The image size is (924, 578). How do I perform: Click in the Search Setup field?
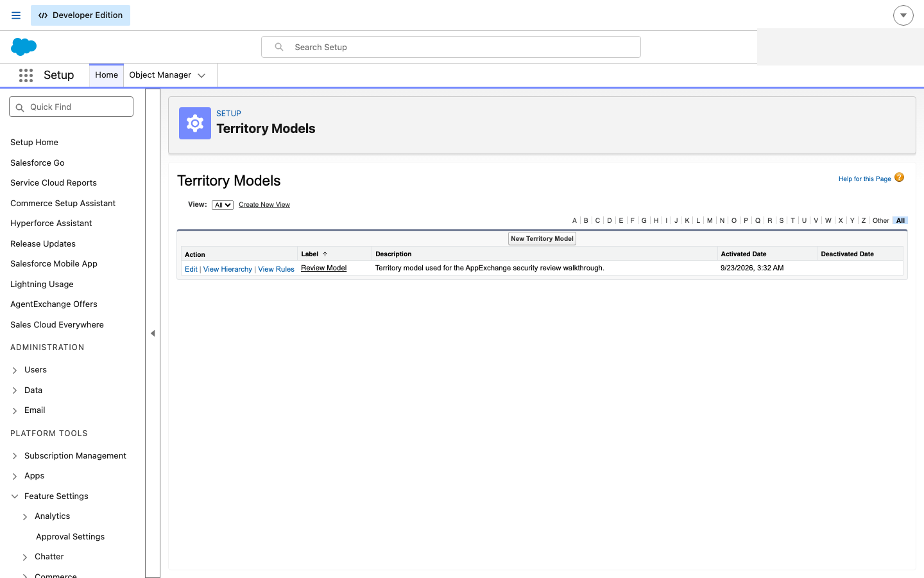click(451, 47)
